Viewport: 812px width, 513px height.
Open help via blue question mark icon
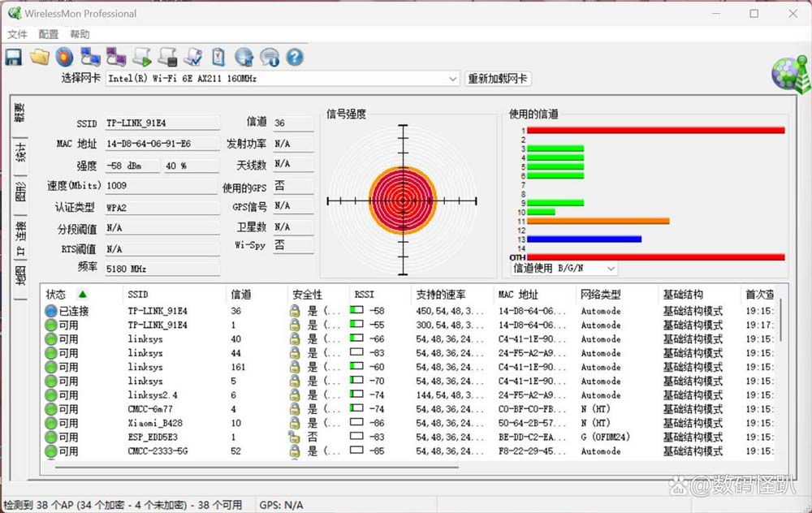pos(295,57)
